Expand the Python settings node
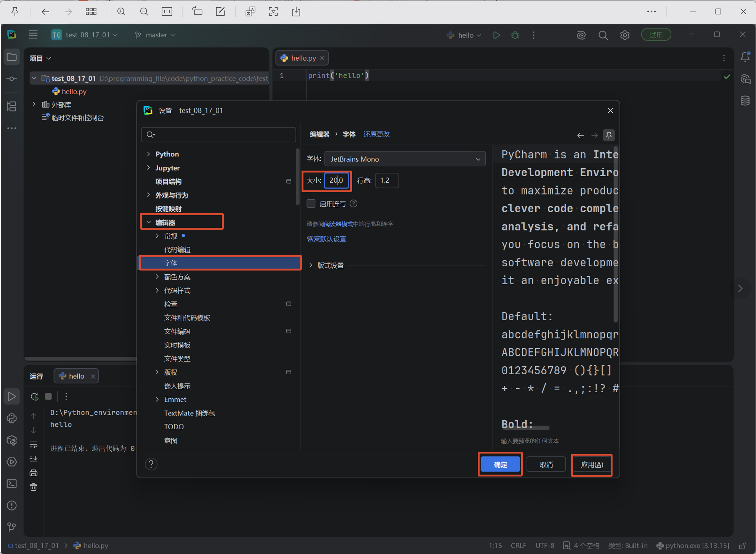756x554 pixels. click(x=149, y=154)
